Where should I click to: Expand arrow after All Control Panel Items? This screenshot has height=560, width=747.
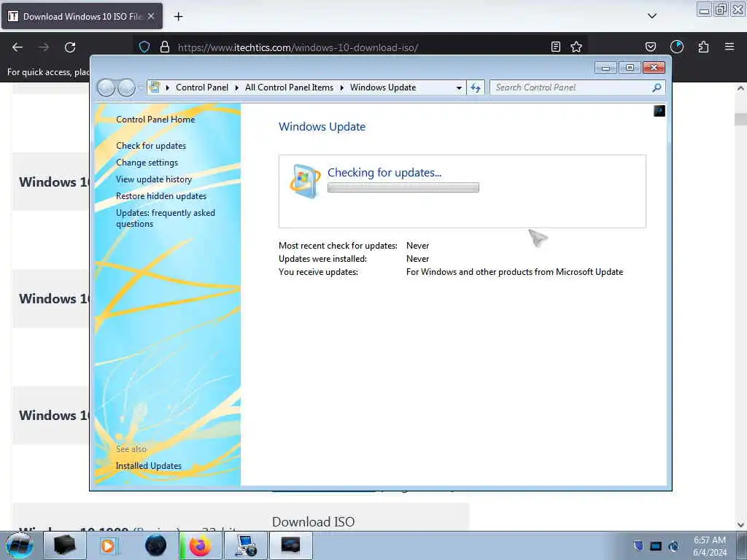(342, 87)
